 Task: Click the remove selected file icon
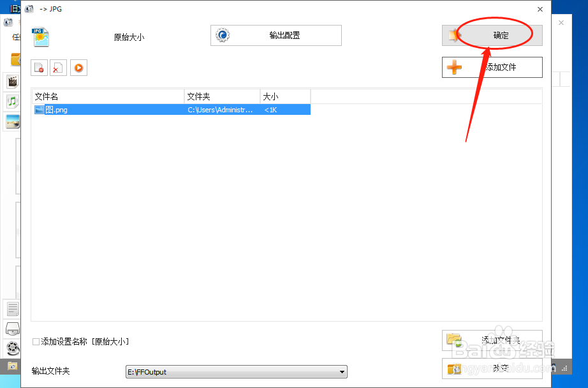click(38, 67)
